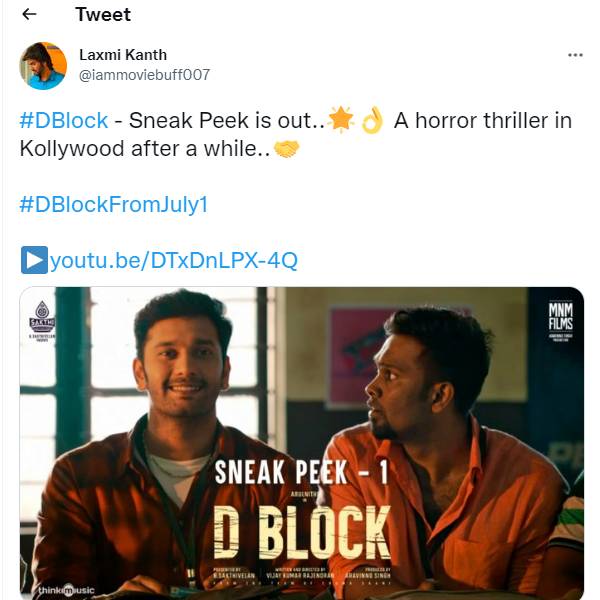600x600 pixels.
Task: Open the #DBlock hashtag
Action: coord(63,121)
